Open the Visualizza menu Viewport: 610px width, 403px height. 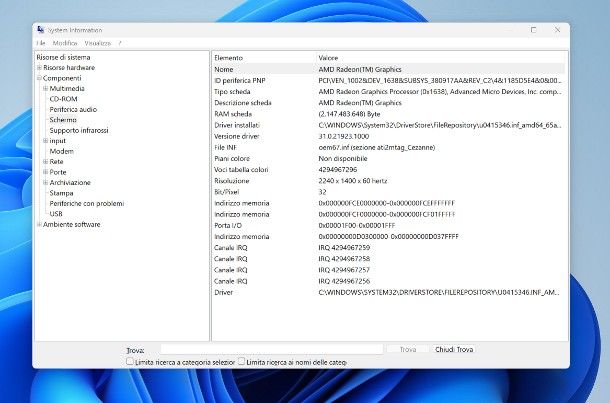97,43
